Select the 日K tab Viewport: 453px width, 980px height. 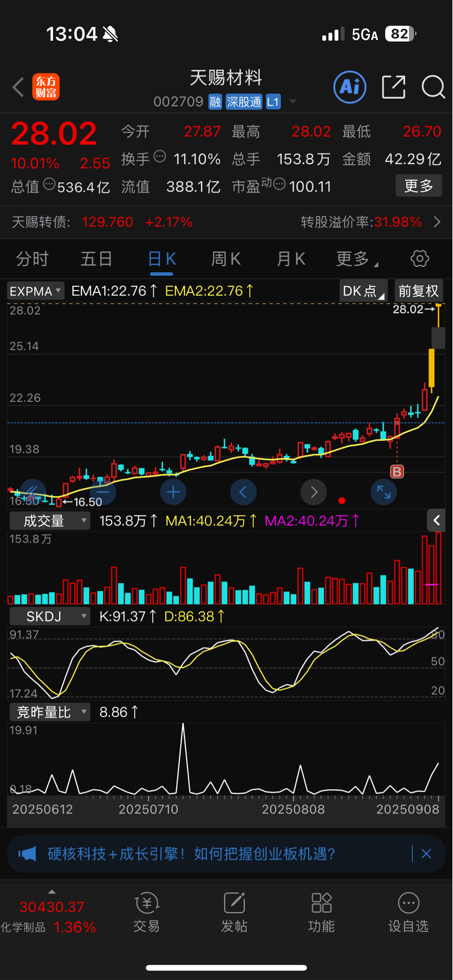pos(161,259)
